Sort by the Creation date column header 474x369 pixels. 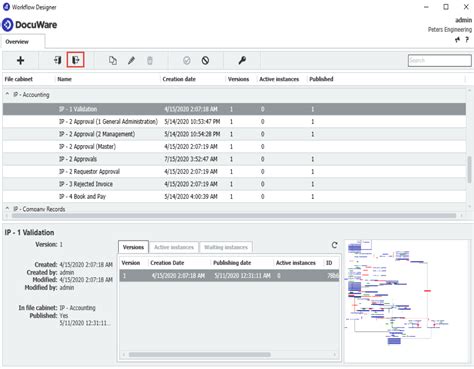179,79
